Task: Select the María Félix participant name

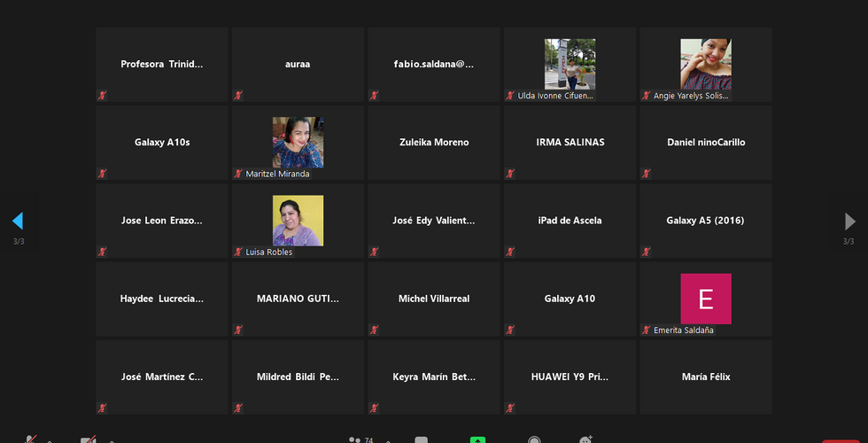Action: coord(706,377)
